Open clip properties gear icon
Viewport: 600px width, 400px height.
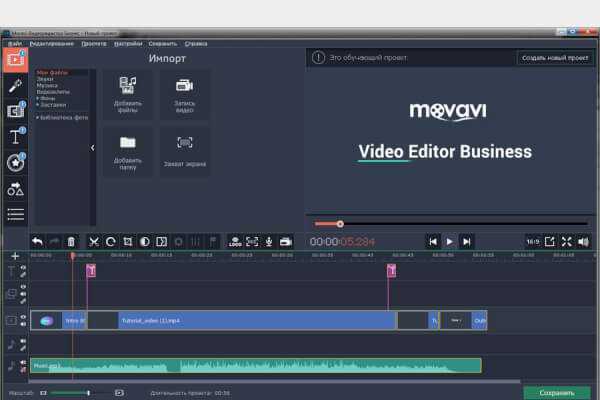click(178, 242)
